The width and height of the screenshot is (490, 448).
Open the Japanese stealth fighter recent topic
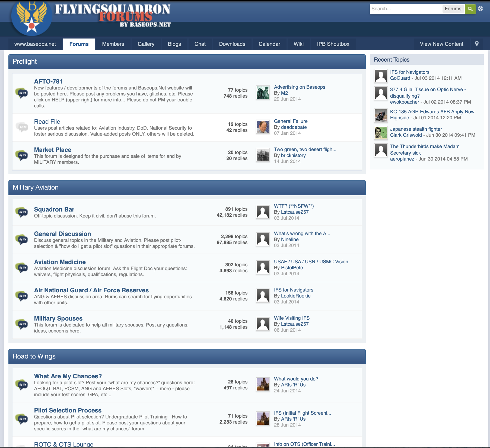[416, 129]
